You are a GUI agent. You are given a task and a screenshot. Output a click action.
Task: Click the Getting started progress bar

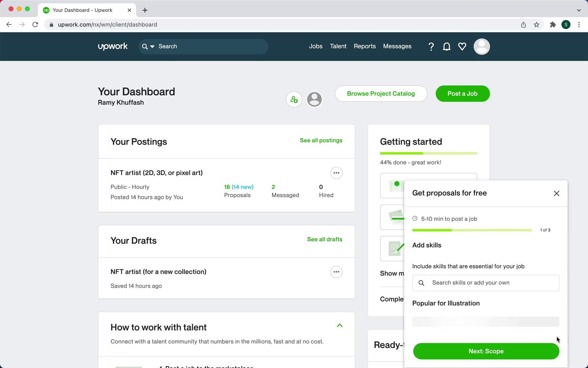click(x=428, y=153)
